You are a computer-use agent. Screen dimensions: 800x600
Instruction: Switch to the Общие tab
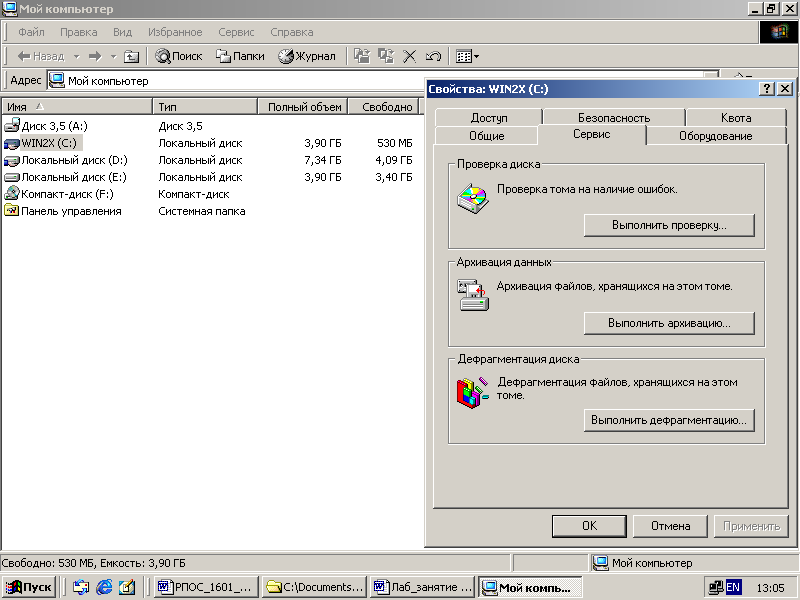(x=486, y=136)
